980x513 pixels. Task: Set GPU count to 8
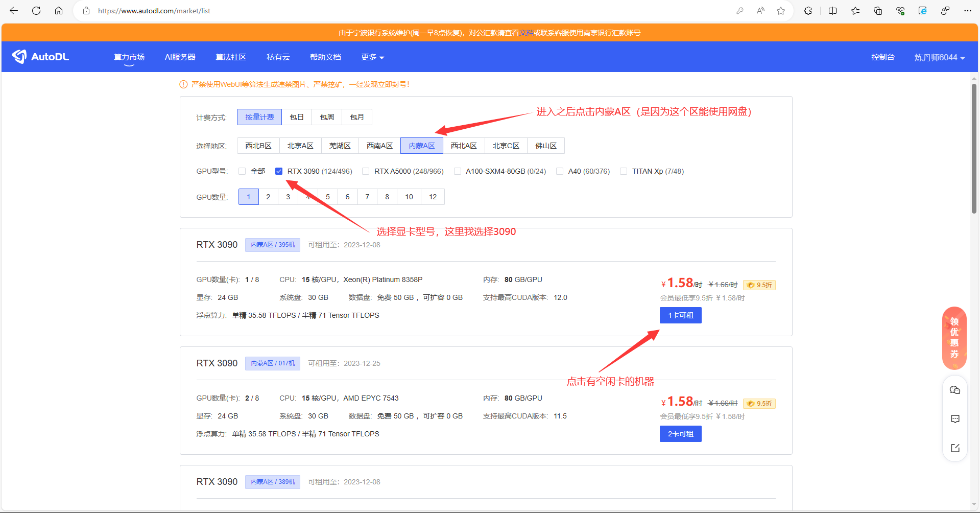(x=387, y=197)
